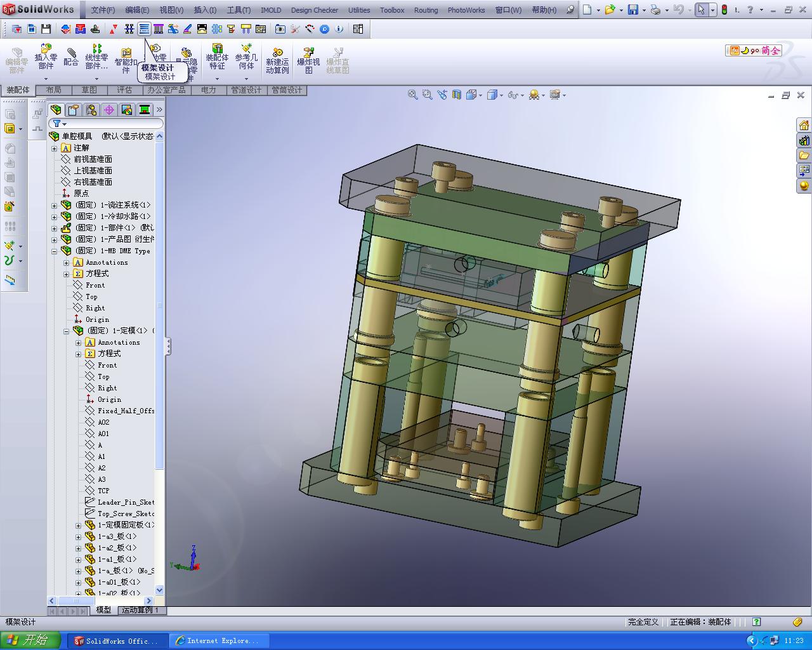The width and height of the screenshot is (812, 650).
Task: Click the Reference Geometry (参考几何体) icon
Action: click(x=246, y=57)
